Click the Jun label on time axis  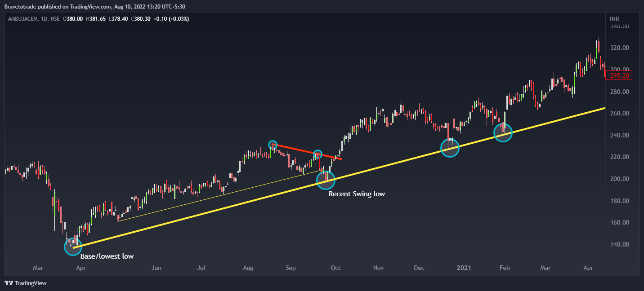(157, 268)
